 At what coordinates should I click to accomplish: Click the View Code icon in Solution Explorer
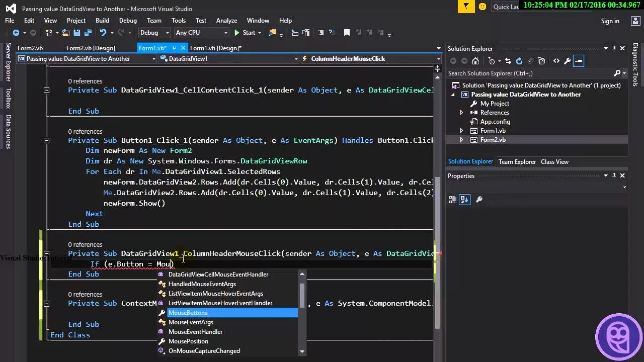[x=556, y=61]
